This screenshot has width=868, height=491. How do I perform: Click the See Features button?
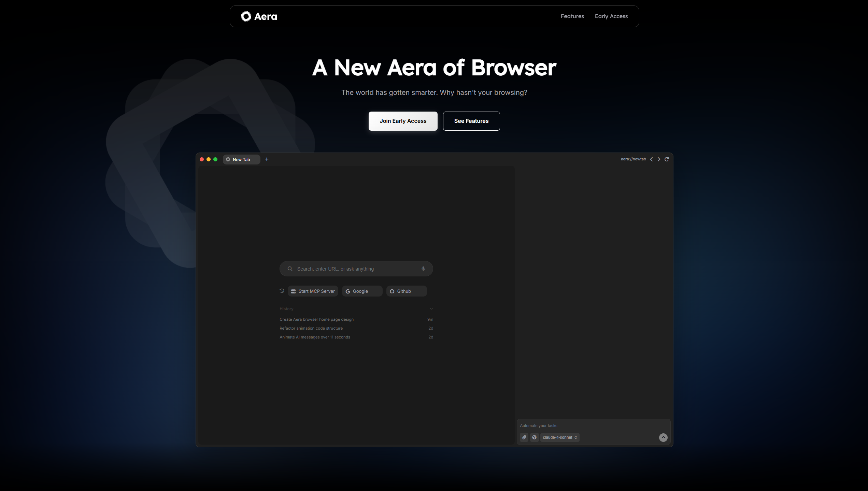471,121
